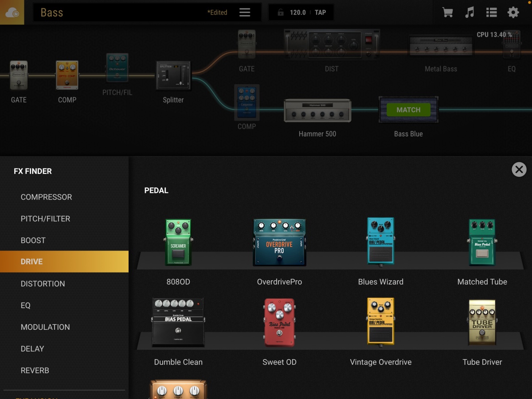Click the PEDAL section heading
The height and width of the screenshot is (399, 532).
point(156,191)
